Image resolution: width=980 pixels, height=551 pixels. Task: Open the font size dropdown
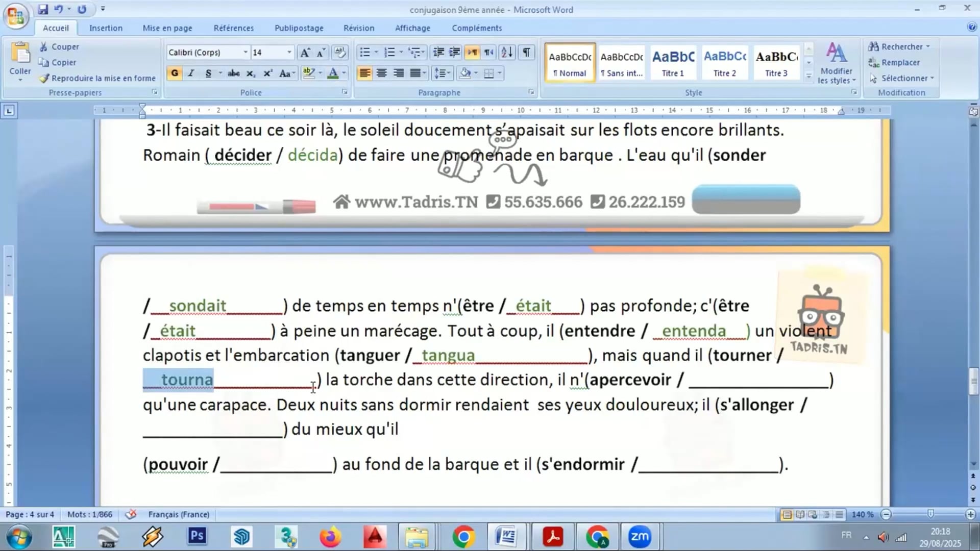(289, 52)
